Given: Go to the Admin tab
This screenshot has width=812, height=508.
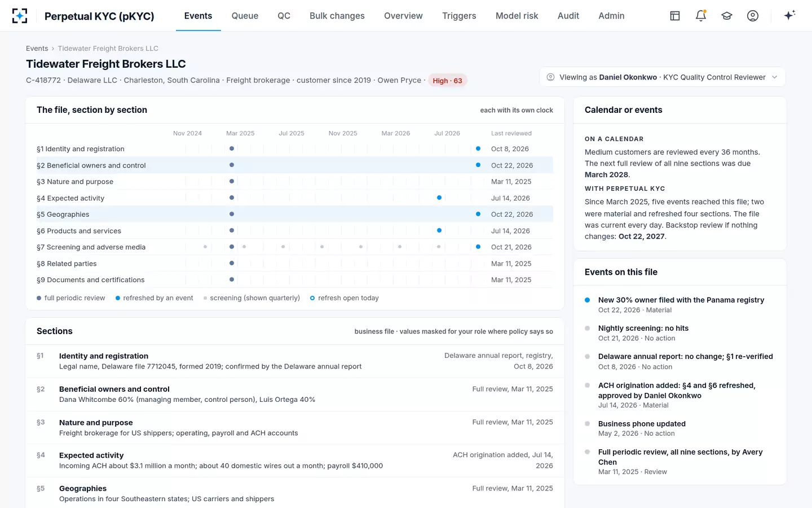Looking at the screenshot, I should pos(611,16).
